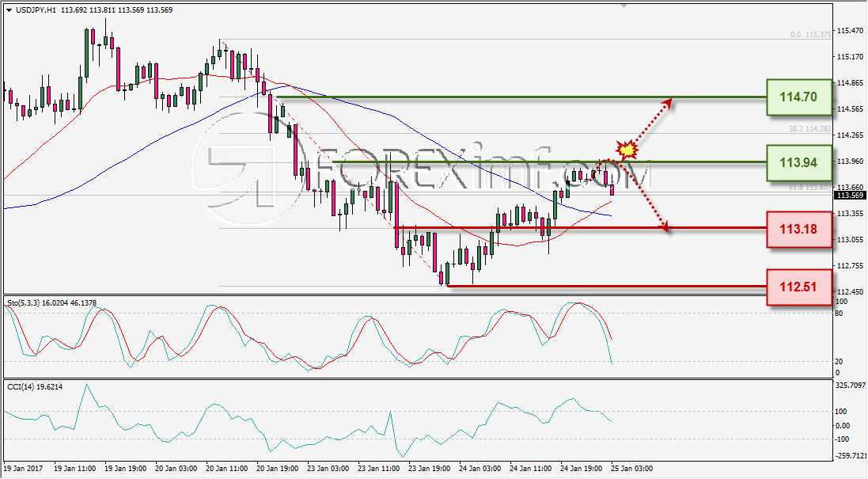Click the 25 Jan 03:00 time axis label
The height and width of the screenshot is (479, 868).
[632, 469]
